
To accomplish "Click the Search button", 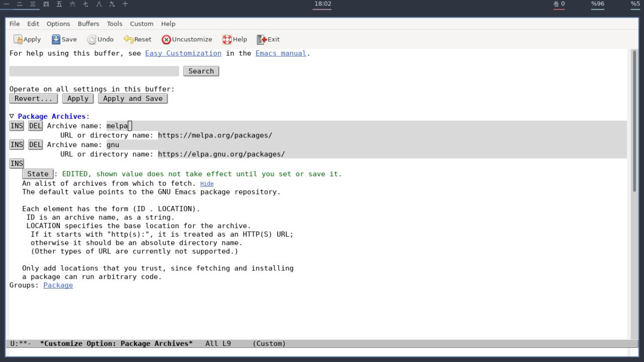I will coord(201,71).
